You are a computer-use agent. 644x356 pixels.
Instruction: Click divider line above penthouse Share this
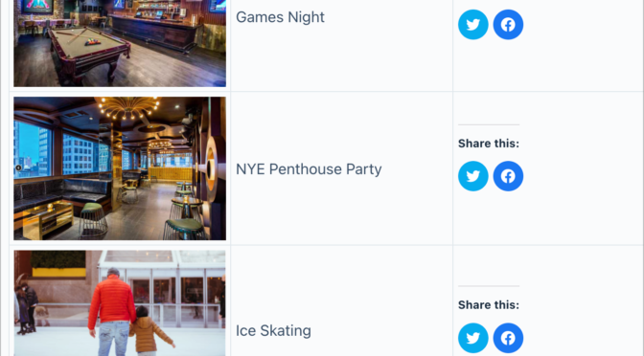tap(489, 124)
